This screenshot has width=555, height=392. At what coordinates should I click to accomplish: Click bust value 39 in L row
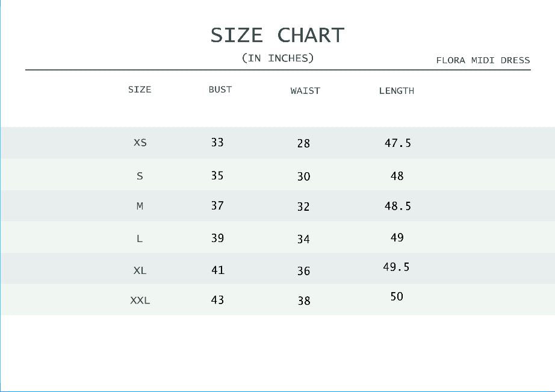(x=217, y=238)
